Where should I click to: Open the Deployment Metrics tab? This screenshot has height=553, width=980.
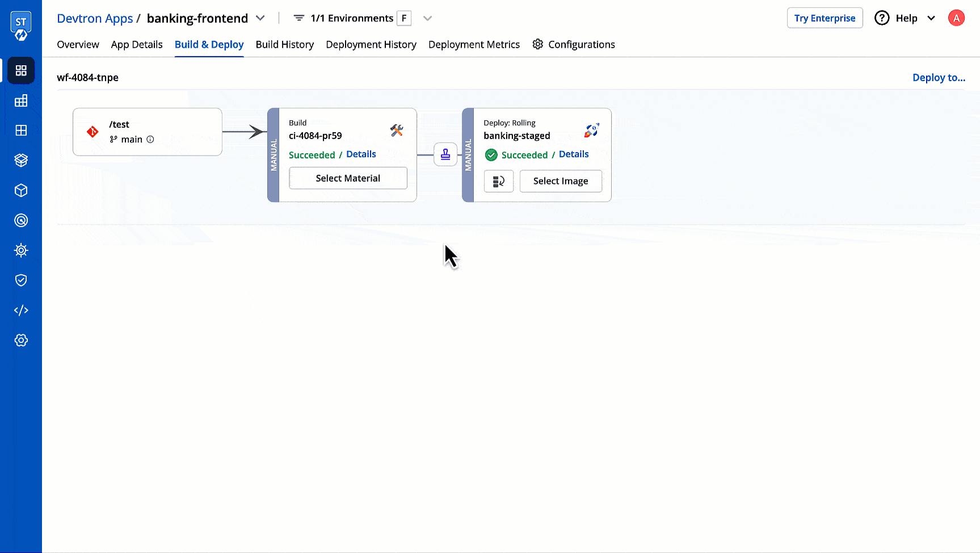[x=474, y=44]
